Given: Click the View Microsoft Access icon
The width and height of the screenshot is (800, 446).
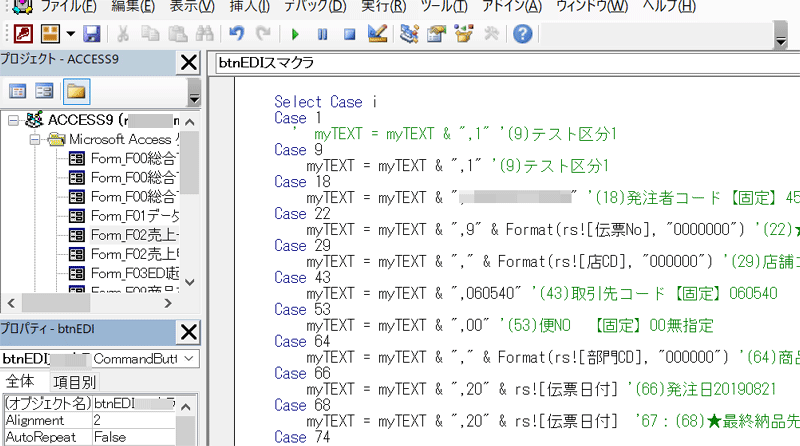Looking at the screenshot, I should point(23,34).
